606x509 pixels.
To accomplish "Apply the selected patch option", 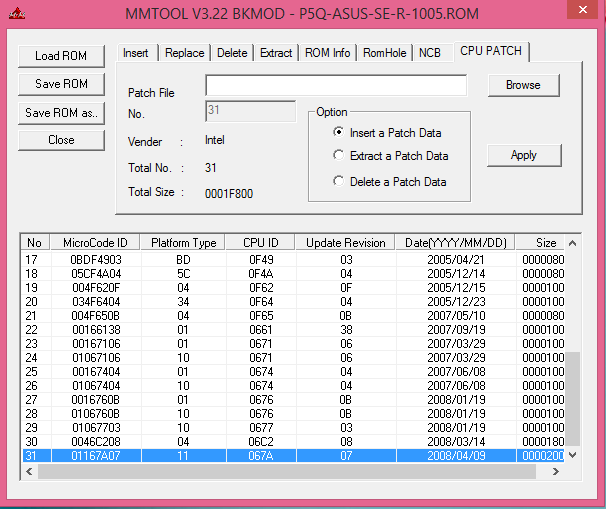I will pos(524,155).
